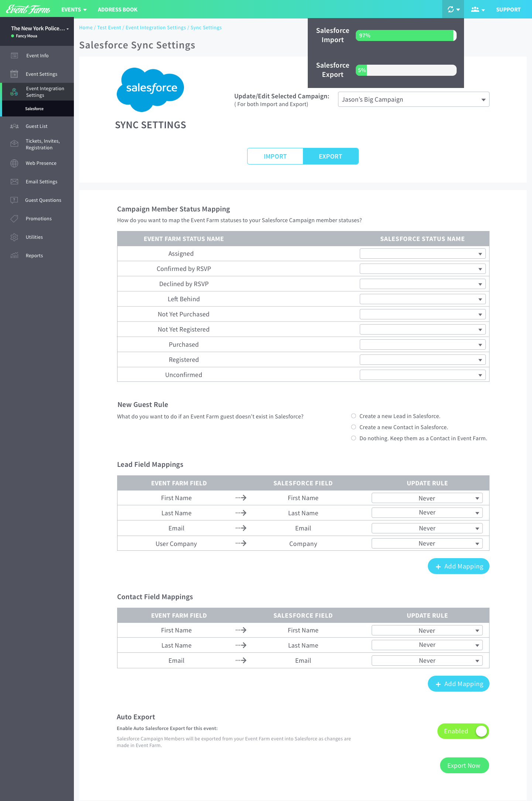
Task: Toggle the Auto Export Enabled switch
Action: point(463,731)
